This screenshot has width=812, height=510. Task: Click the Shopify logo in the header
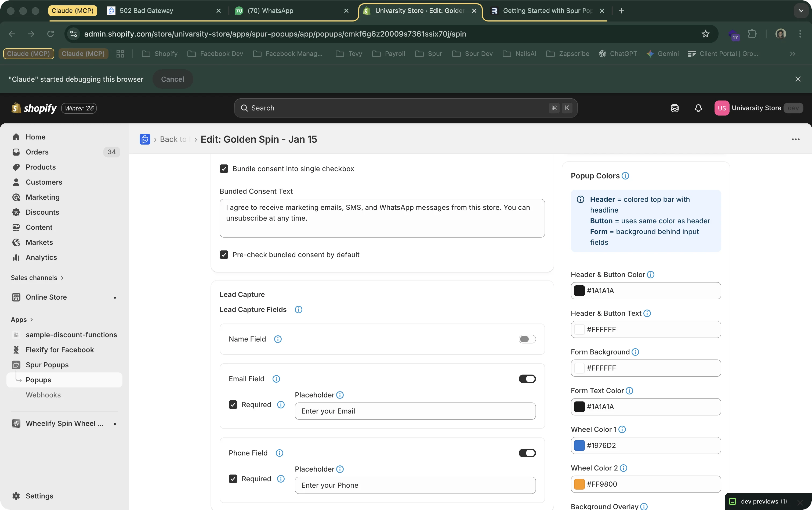(x=34, y=108)
